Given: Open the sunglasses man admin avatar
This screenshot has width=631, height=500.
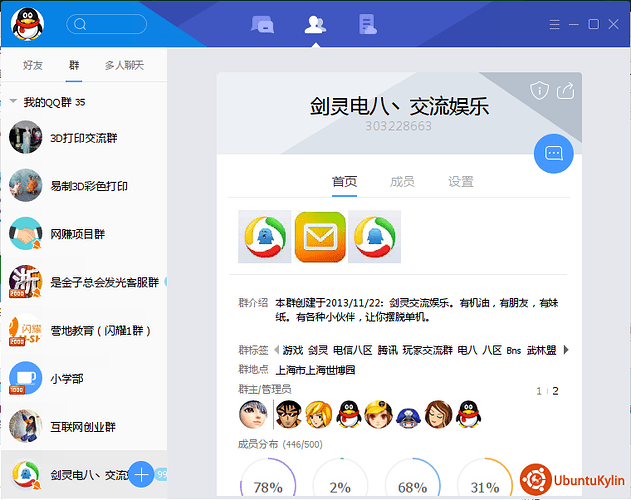Looking at the screenshot, I should pyautogui.click(x=289, y=414).
